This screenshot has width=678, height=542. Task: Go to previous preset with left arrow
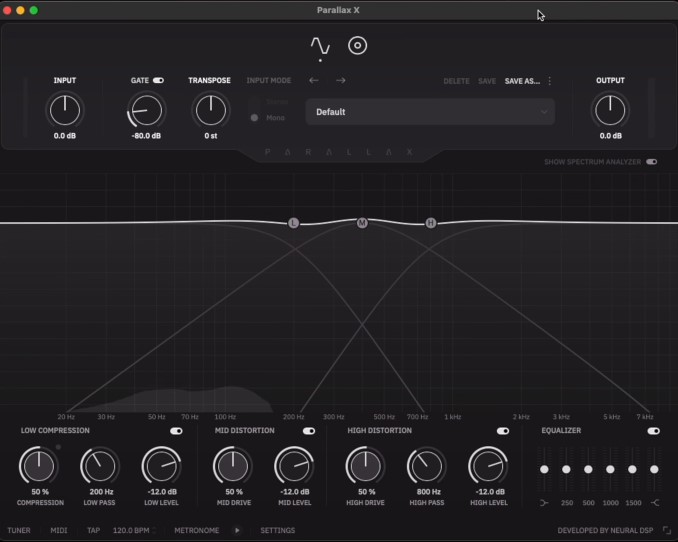314,80
